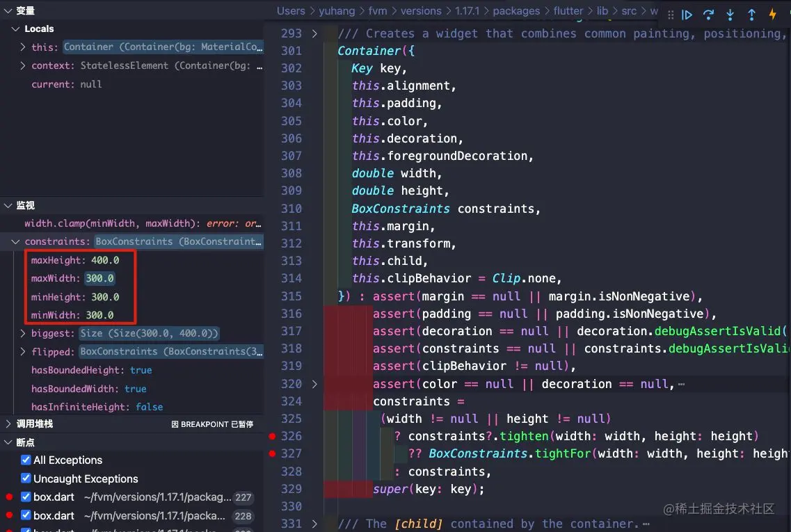The height and width of the screenshot is (532, 791).
Task: Click the 断点 breakpoints section header
Action: [24, 442]
